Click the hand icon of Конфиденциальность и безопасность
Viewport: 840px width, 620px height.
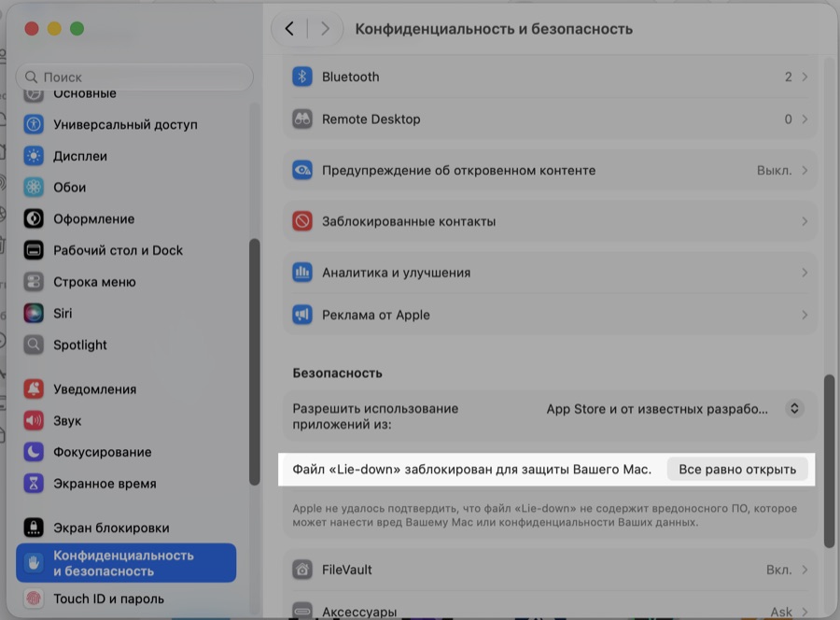(x=34, y=563)
